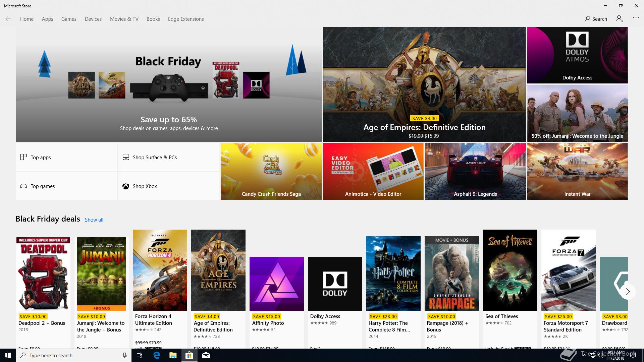The image size is (644, 362).
Task: Go back using the back arrow
Action: point(8,19)
